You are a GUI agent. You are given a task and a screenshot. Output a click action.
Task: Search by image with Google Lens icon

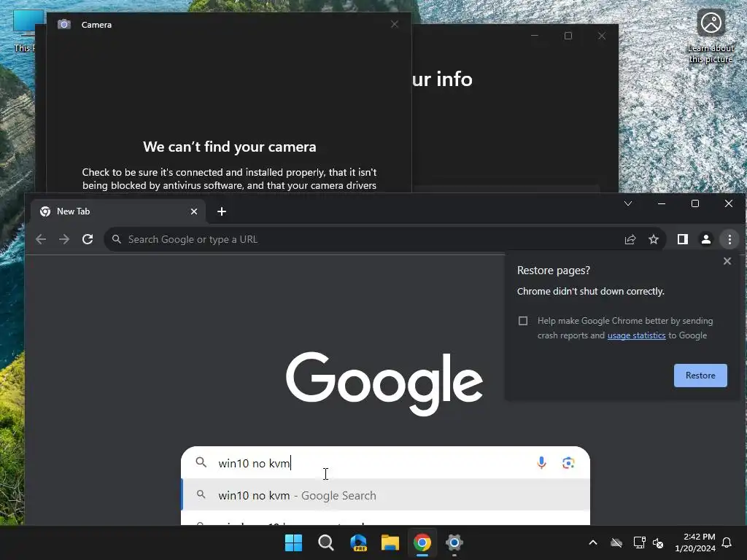pyautogui.click(x=568, y=463)
